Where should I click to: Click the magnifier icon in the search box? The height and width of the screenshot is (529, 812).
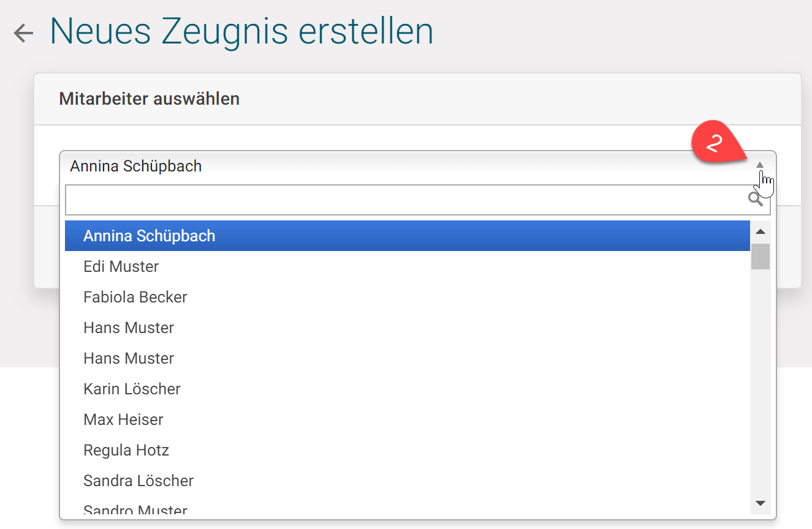pos(755,200)
